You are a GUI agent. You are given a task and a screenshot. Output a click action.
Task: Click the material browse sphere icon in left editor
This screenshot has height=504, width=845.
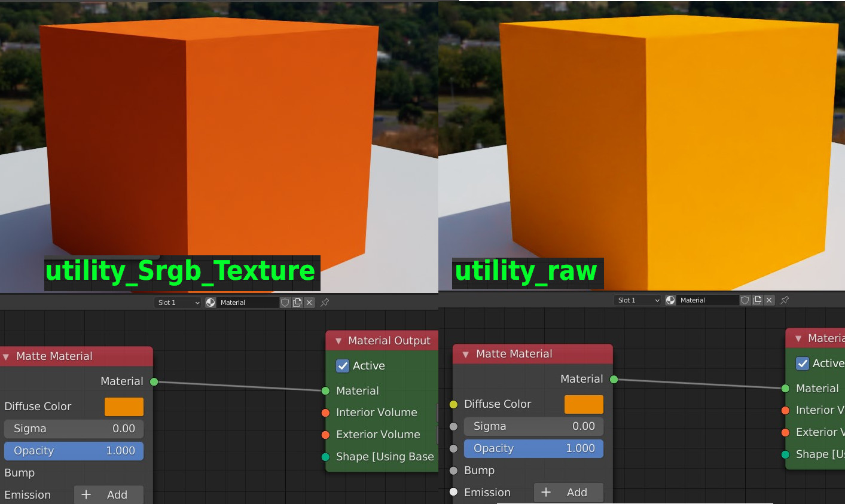tap(211, 303)
